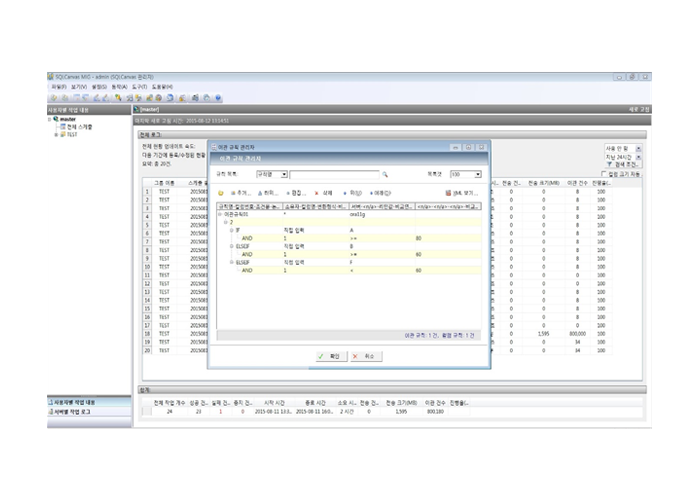Click the yellow refresh icon in the rule dialog toolbar
Image resolution: width=700 pixels, height=500 pixels.
(221, 193)
